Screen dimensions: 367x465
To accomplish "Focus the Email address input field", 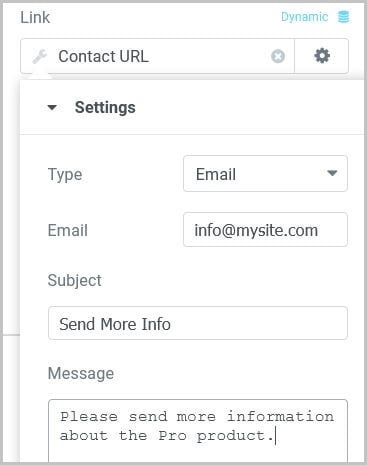I will coord(265,230).
